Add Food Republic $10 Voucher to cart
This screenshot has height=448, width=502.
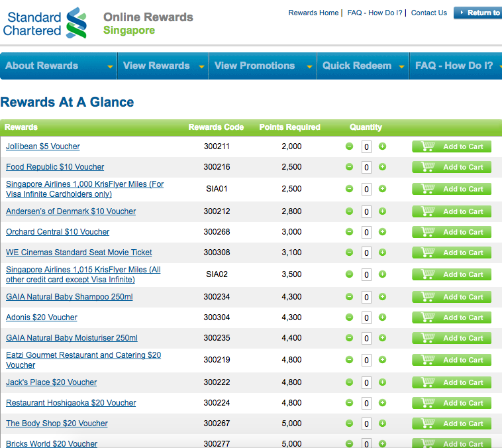click(452, 167)
